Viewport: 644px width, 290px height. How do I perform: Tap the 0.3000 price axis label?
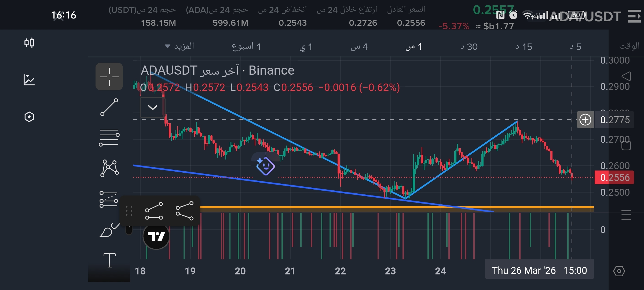point(615,60)
